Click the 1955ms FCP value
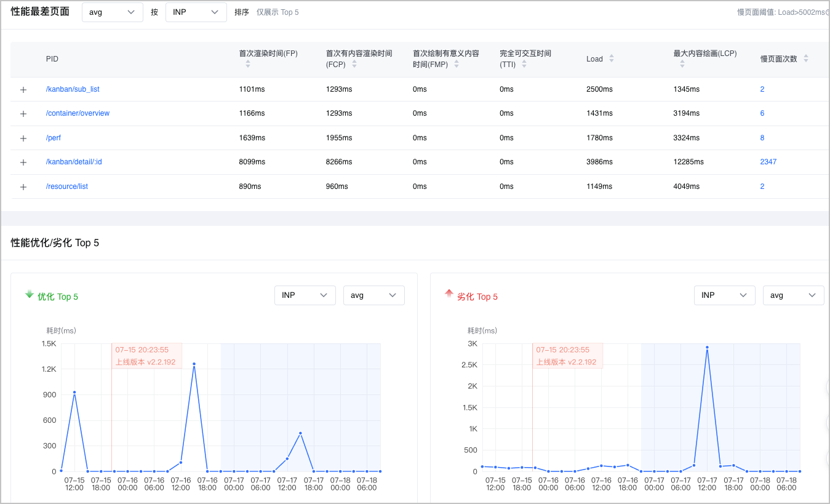Image resolution: width=830 pixels, height=504 pixels. coord(339,138)
